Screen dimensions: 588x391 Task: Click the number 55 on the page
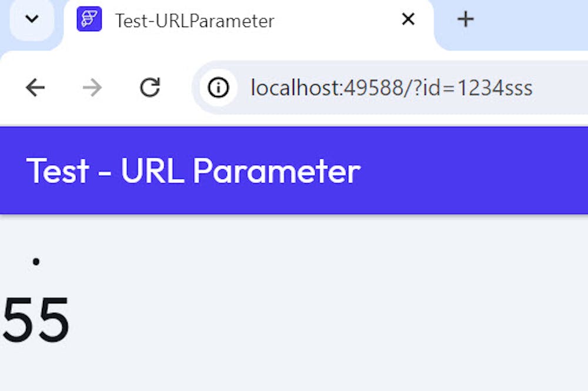click(36, 320)
